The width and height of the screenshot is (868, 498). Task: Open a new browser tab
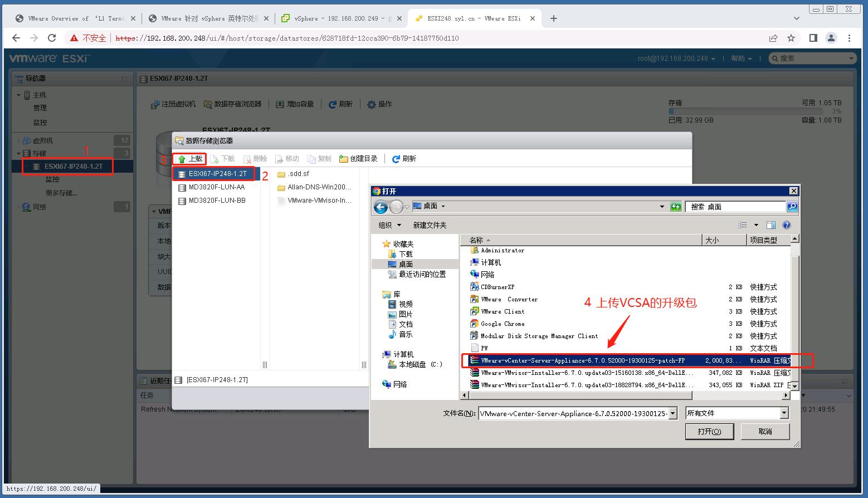coord(553,18)
